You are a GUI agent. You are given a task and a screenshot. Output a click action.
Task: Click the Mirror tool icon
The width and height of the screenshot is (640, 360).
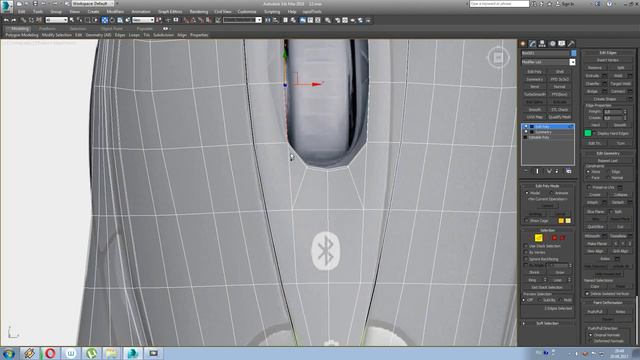coord(268,20)
